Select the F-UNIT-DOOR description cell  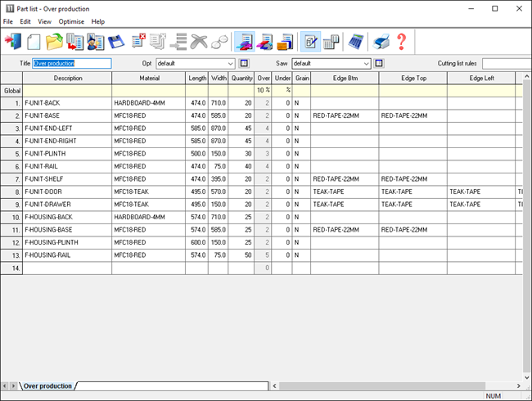click(67, 191)
